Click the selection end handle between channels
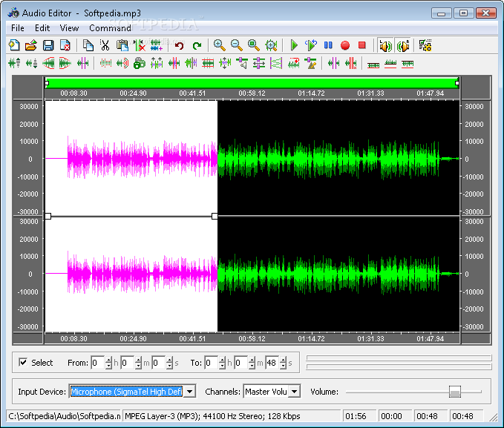 click(x=215, y=217)
